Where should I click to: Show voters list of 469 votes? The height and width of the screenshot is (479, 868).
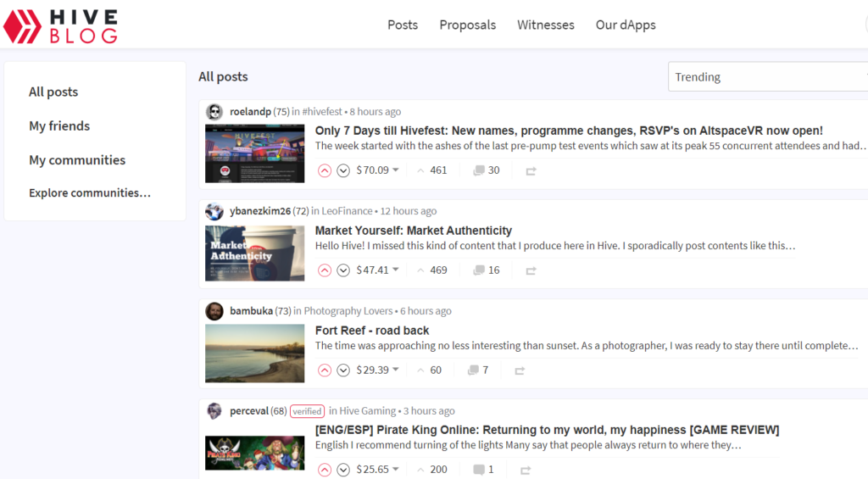coord(431,270)
